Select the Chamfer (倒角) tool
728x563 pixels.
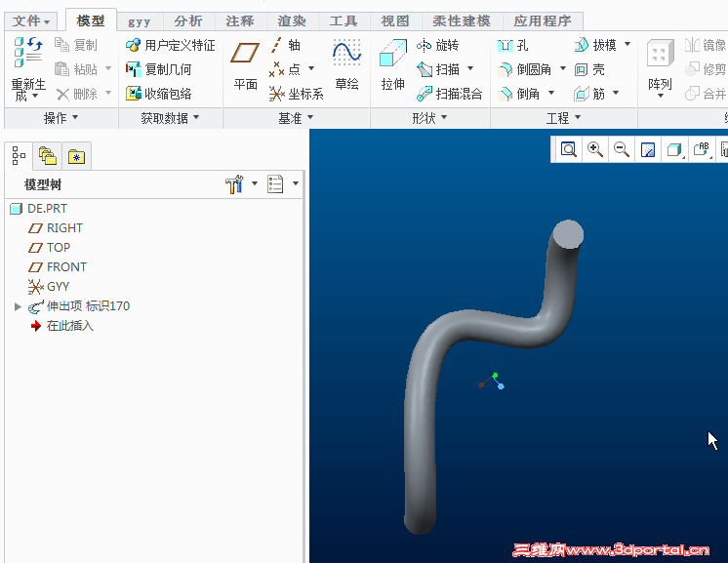tap(518, 94)
